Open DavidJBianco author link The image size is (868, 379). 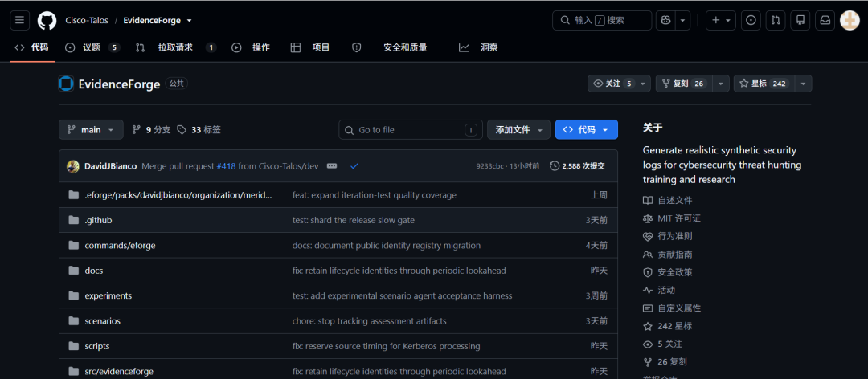click(111, 166)
